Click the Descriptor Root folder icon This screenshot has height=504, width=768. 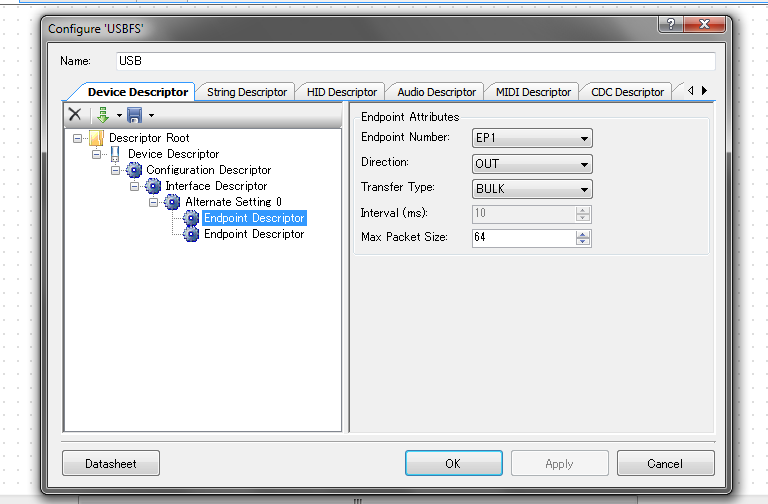(96, 138)
